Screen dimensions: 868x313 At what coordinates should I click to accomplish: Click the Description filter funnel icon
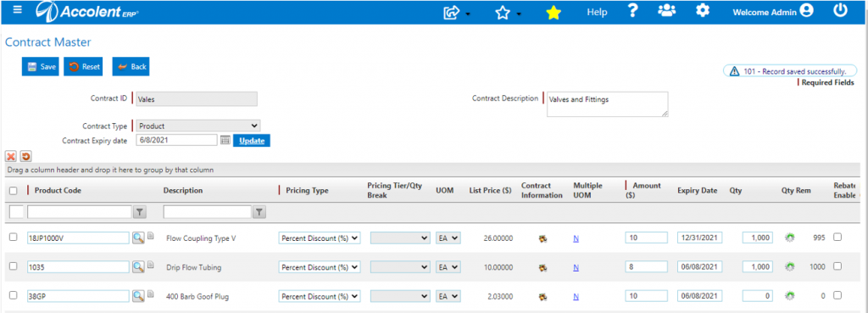point(259,211)
